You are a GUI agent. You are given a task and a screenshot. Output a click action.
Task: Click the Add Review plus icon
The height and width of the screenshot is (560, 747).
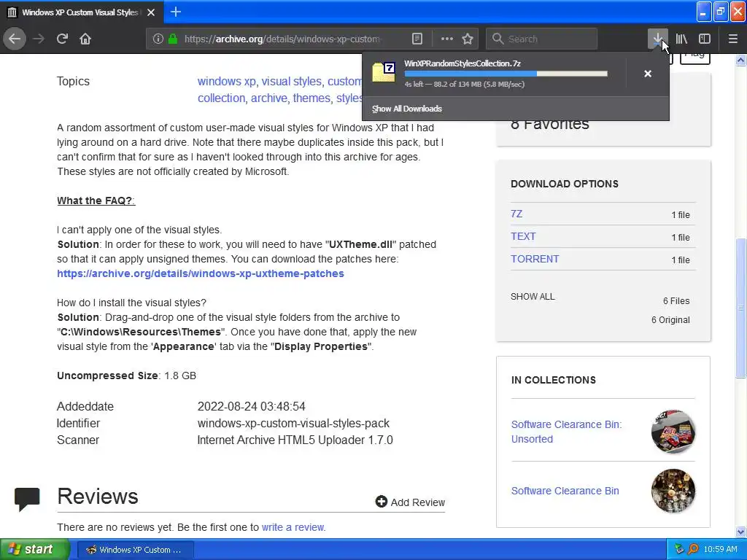click(x=381, y=502)
